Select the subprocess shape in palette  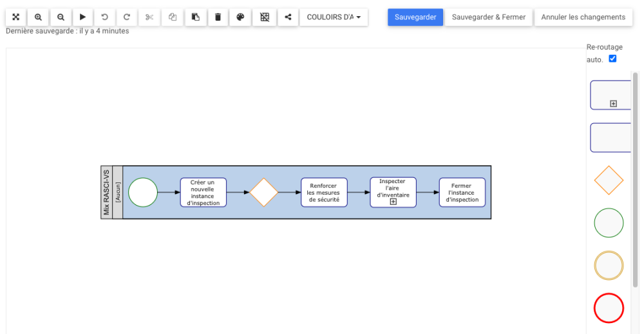[x=611, y=95]
